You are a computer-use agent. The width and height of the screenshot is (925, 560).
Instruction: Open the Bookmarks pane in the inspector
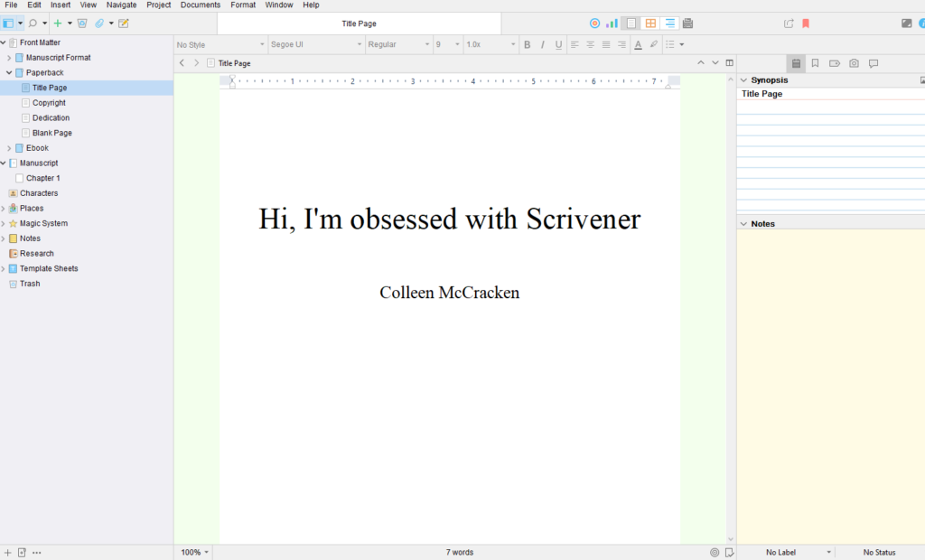815,63
